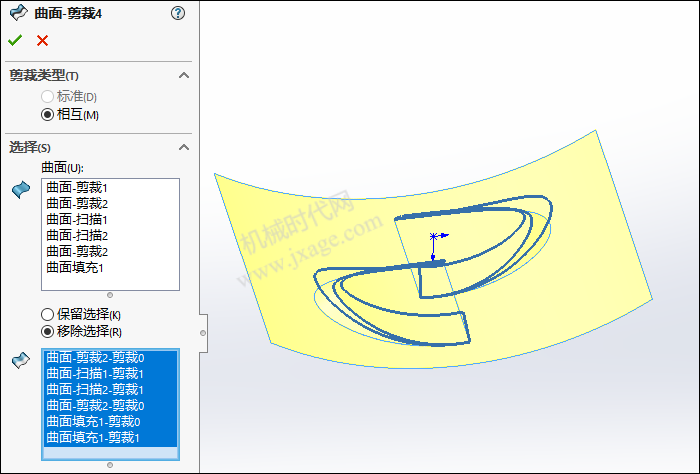
Task: Click the resize handle below the remove-selection list
Action: click(110, 465)
